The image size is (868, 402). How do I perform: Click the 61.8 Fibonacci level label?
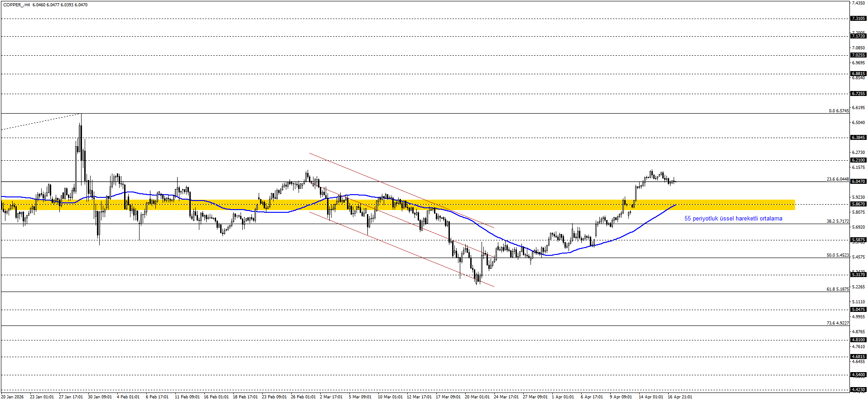coord(837,289)
